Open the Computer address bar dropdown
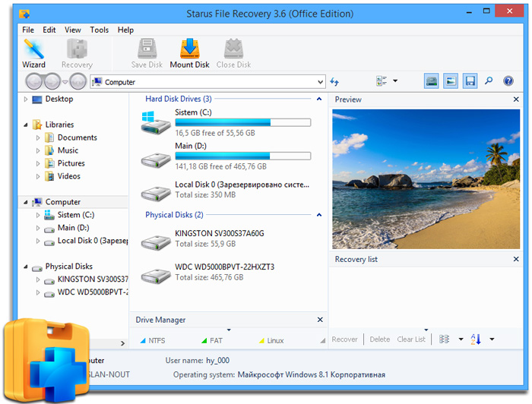Image resolution: width=532 pixels, height=404 pixels. click(x=320, y=82)
